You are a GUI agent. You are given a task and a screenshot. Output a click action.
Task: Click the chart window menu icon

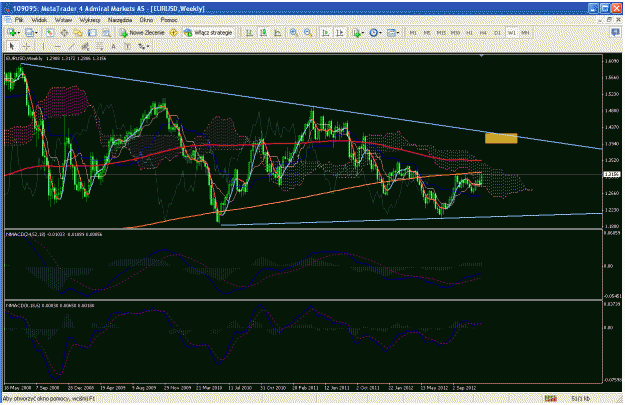coord(8,20)
